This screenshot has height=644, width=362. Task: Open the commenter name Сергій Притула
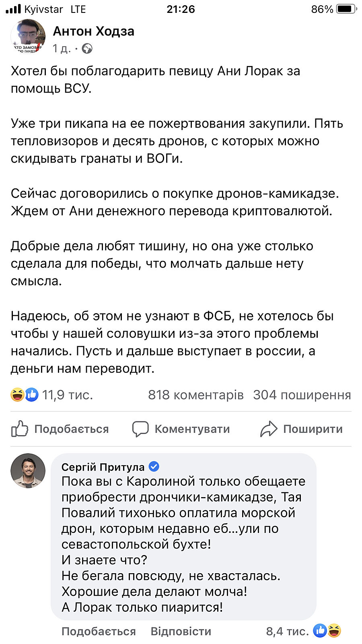[103, 467]
